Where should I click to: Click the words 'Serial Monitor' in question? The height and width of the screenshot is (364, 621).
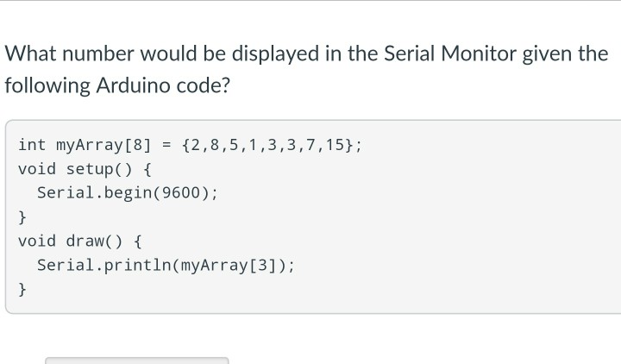[450, 53]
